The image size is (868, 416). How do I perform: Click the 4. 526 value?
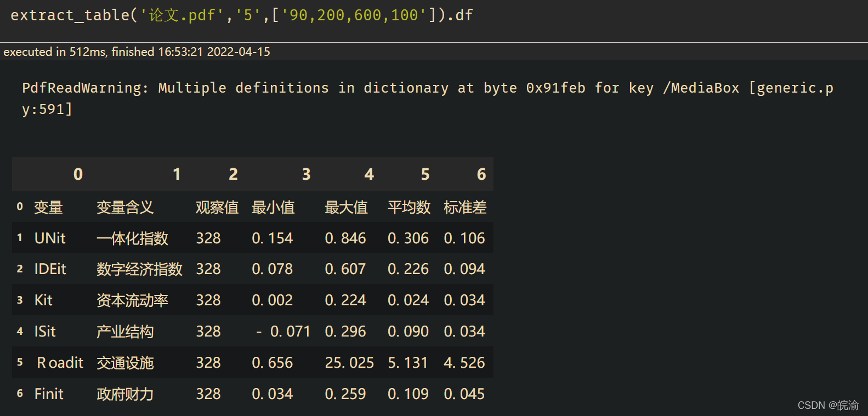[464, 362]
